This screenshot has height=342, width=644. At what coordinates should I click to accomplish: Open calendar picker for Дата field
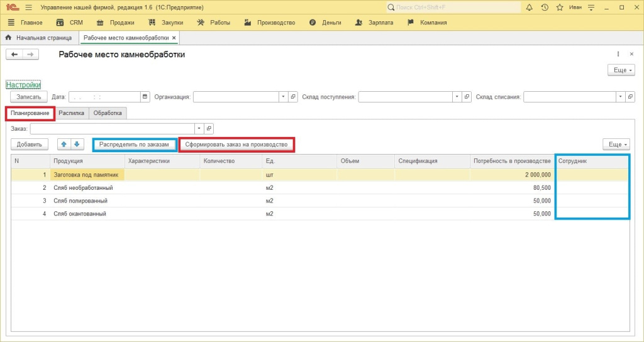[x=145, y=97]
